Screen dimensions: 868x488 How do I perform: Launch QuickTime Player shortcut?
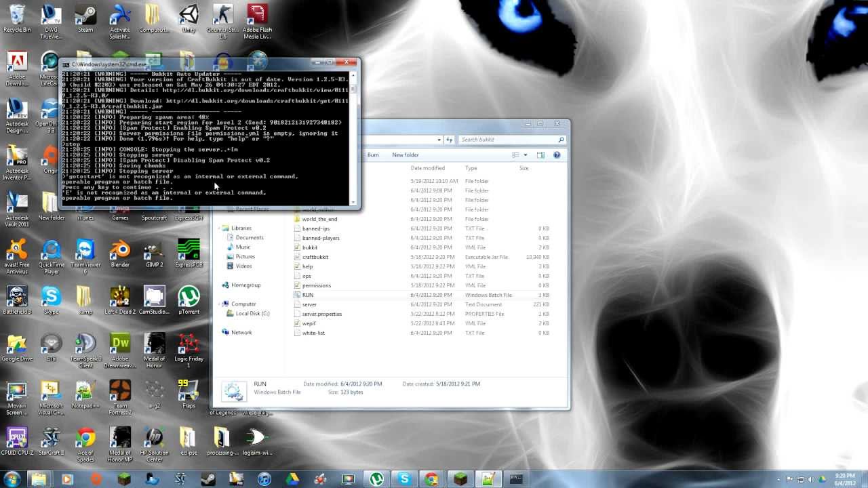click(51, 256)
